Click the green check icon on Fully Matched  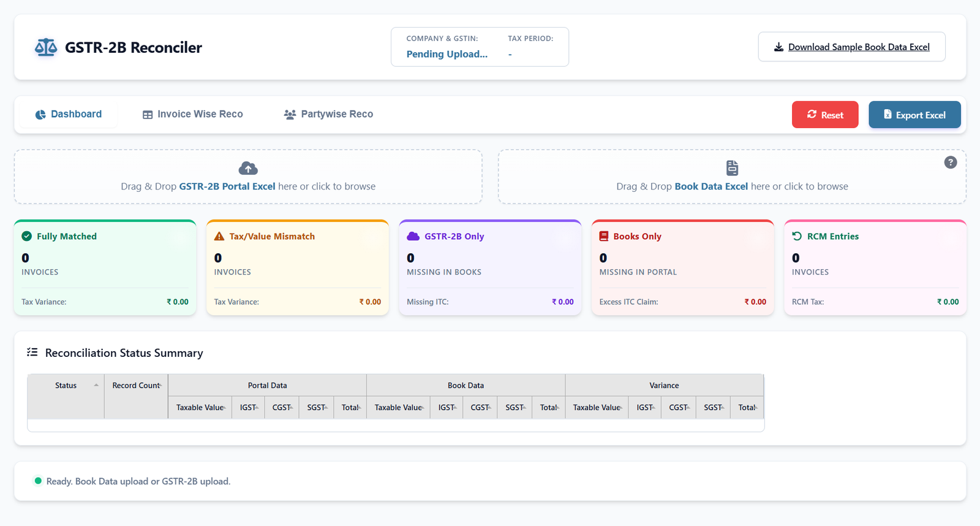pos(27,236)
